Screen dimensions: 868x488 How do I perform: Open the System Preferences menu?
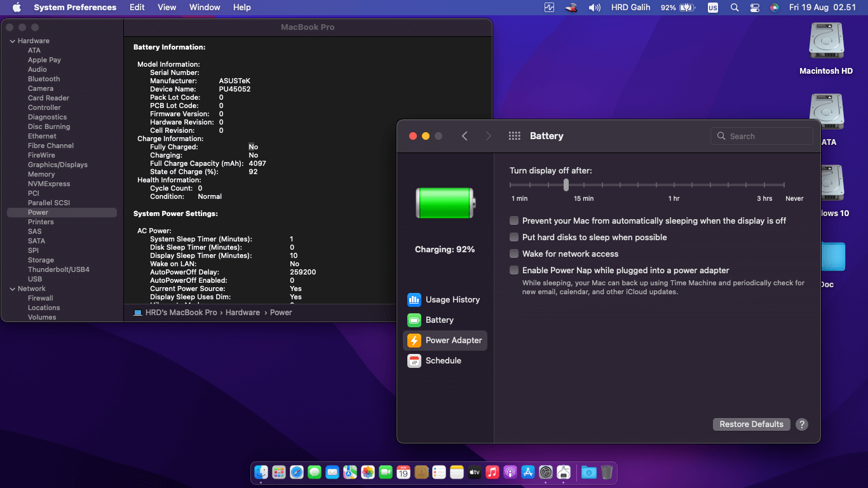click(75, 8)
